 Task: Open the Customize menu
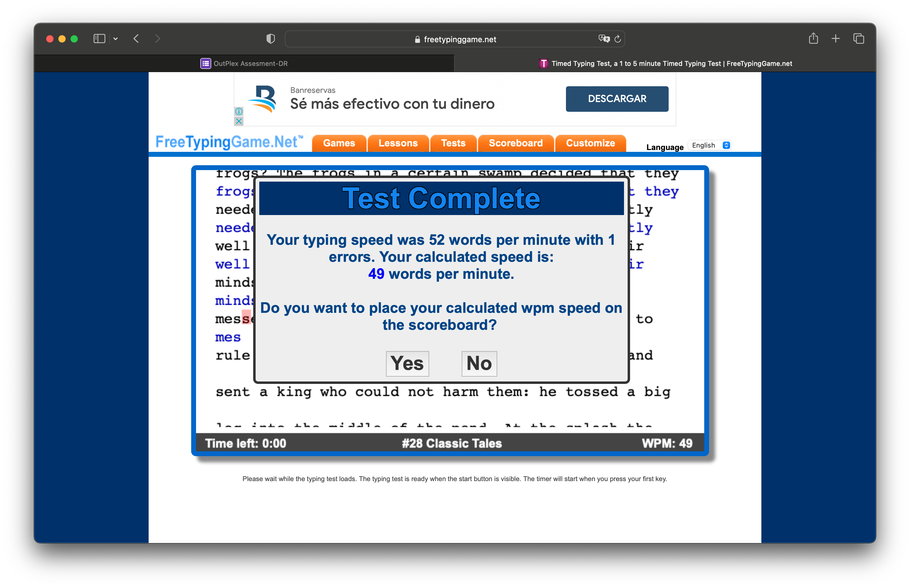coord(590,143)
